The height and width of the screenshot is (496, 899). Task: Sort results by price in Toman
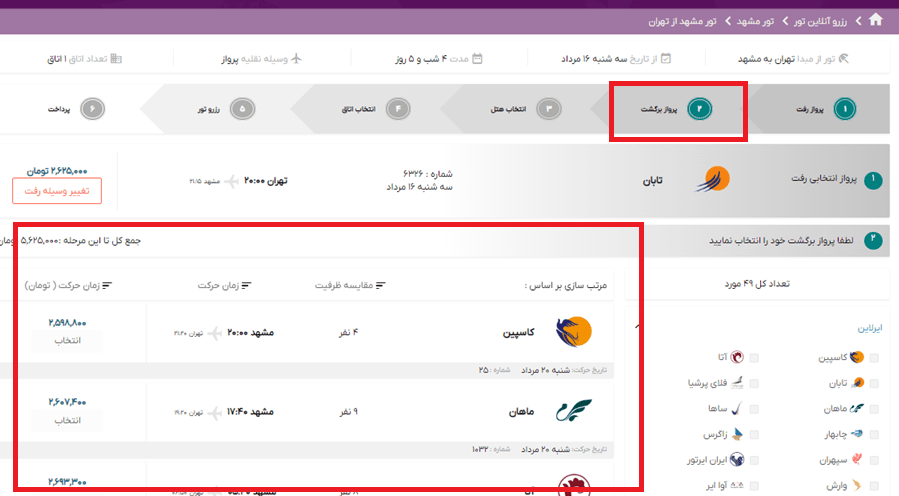[68, 285]
